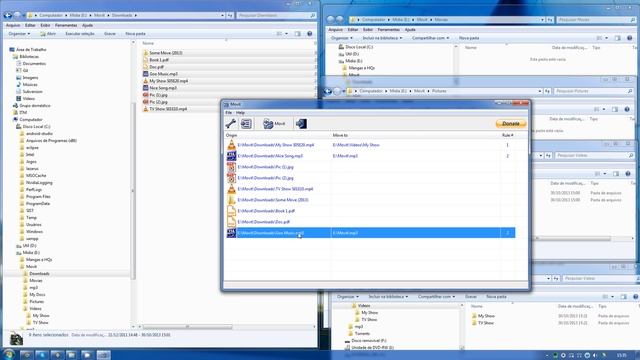Click Nova pasta in Downloads window toolbar
The width and height of the screenshot is (640, 360).
[x=135, y=34]
